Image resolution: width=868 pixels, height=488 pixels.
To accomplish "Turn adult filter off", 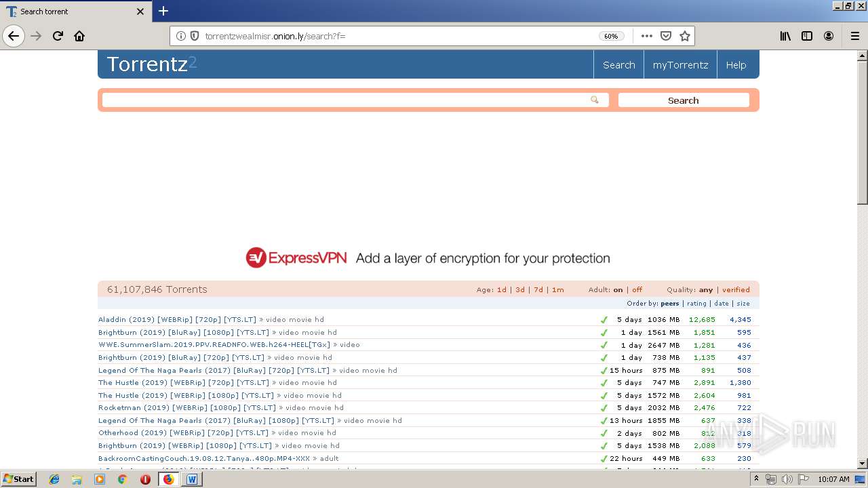I will tap(637, 290).
